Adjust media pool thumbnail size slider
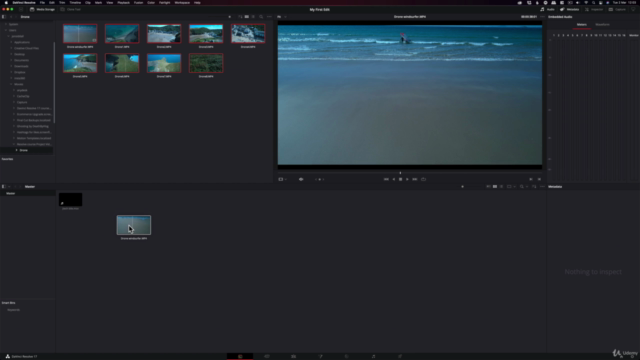This screenshot has width=640, height=360. click(x=462, y=187)
